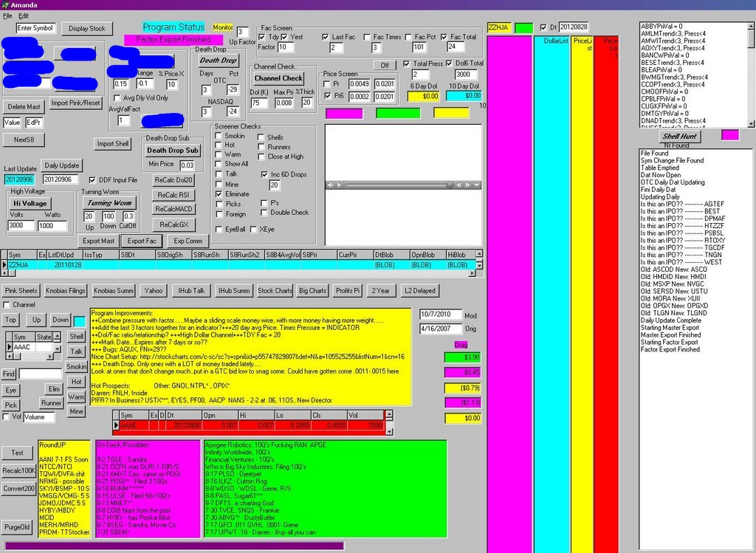Click the play button in media player
Viewport: 756px width, 553px height.
[340, 185]
